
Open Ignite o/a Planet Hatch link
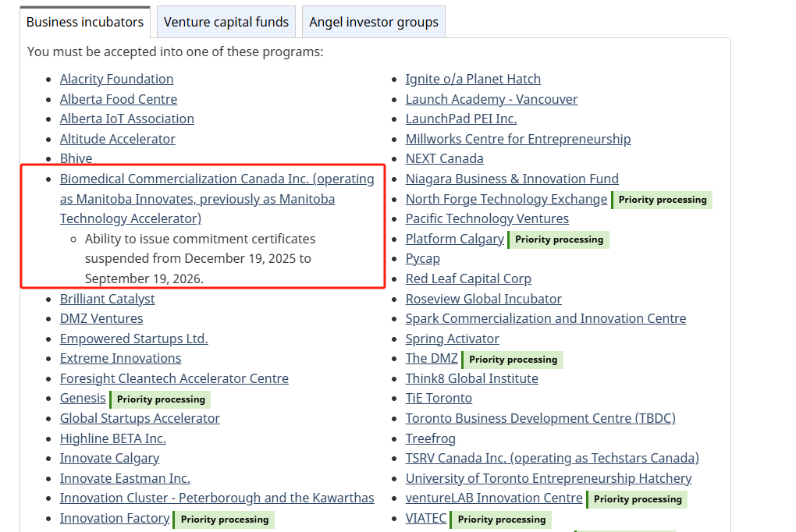473,79
